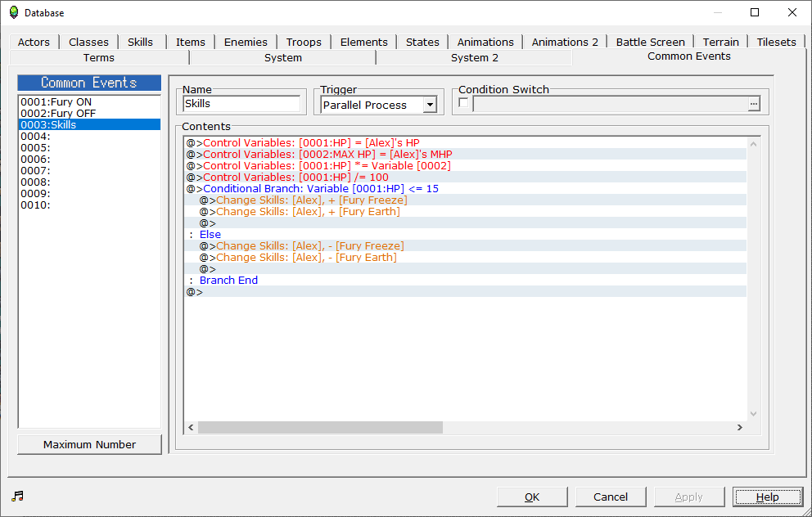
Task: Select common event 0002:Fury OFF
Action: (x=89, y=114)
